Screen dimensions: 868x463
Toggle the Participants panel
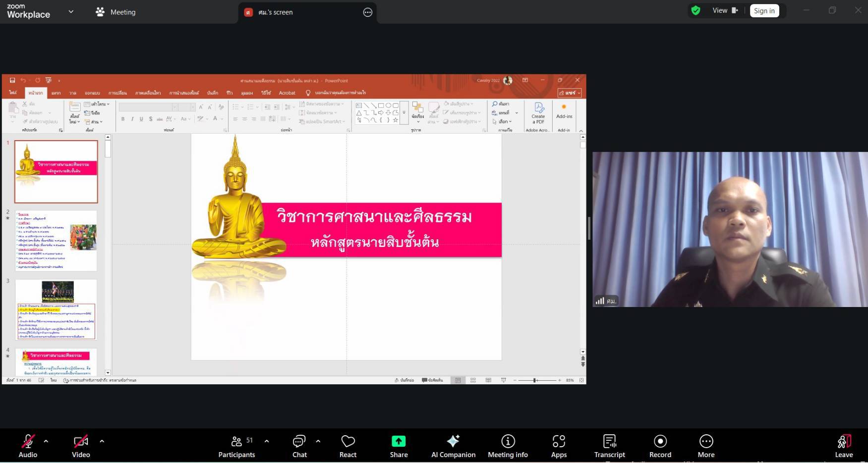(236, 446)
